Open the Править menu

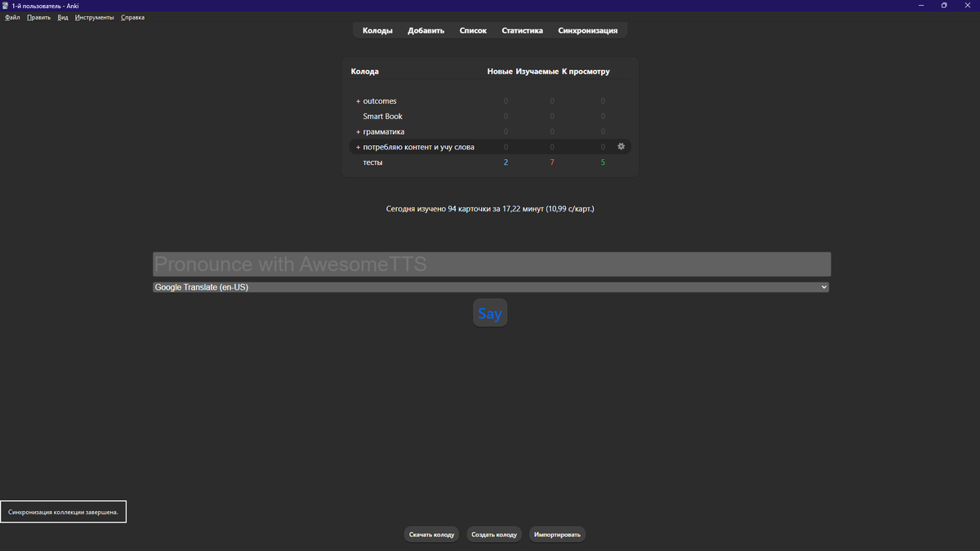(38, 17)
